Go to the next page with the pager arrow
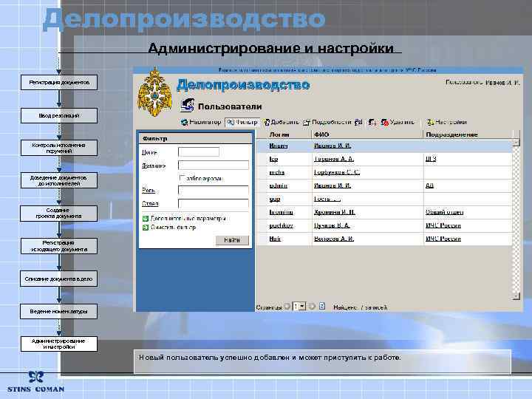Image resolution: width=532 pixels, height=399 pixels. pos(312,307)
